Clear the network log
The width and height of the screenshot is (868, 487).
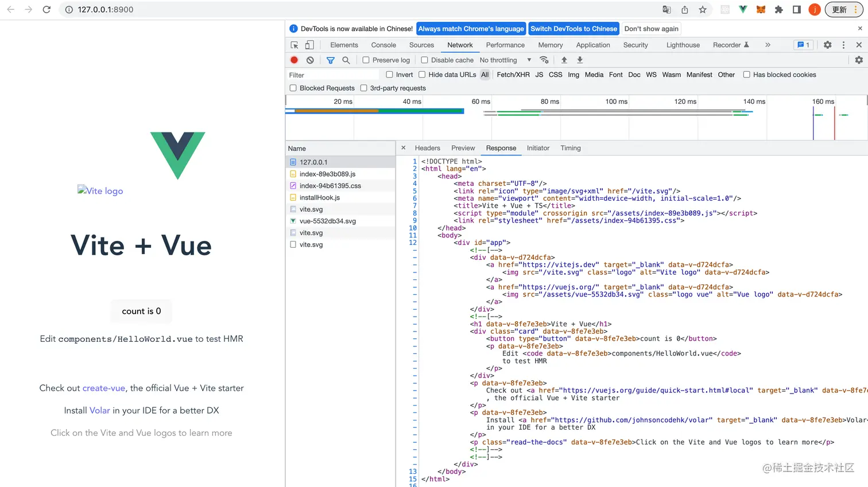tap(310, 60)
